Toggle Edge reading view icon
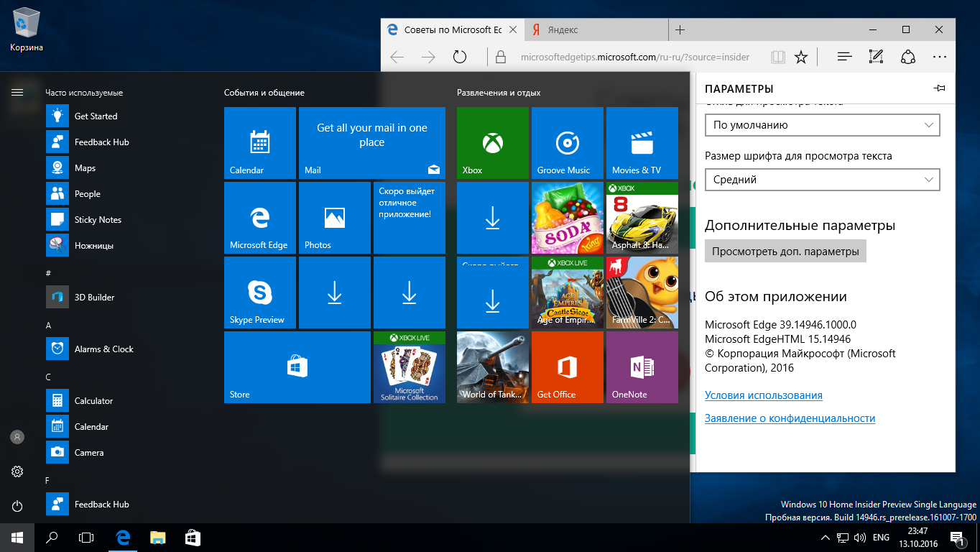The image size is (980, 552). 778,57
